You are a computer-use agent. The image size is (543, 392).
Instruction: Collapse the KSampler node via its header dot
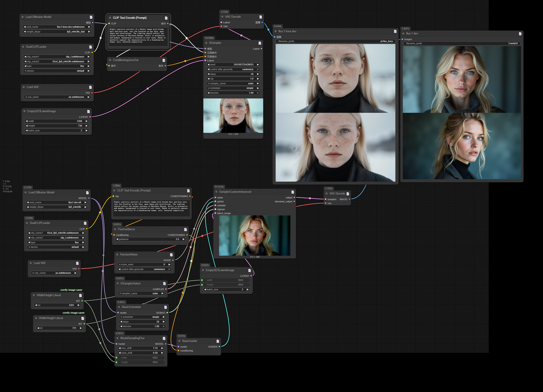[206, 43]
